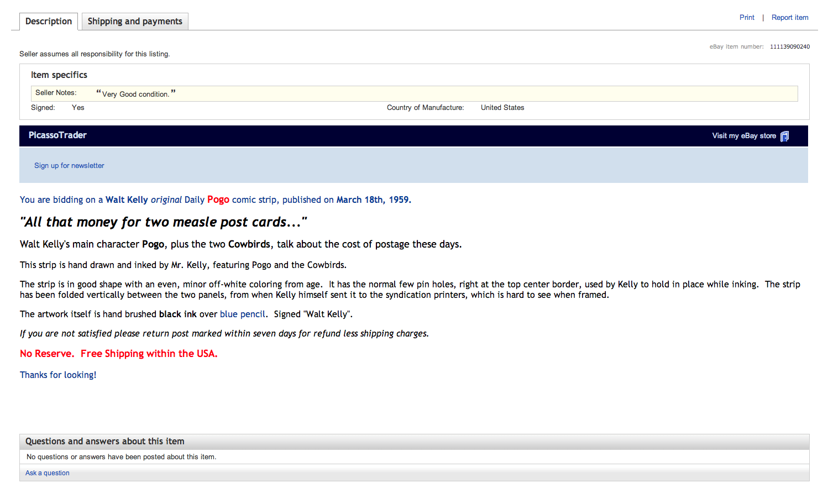This screenshot has width=828, height=504.
Task: Click the Ask a question link
Action: tap(48, 473)
